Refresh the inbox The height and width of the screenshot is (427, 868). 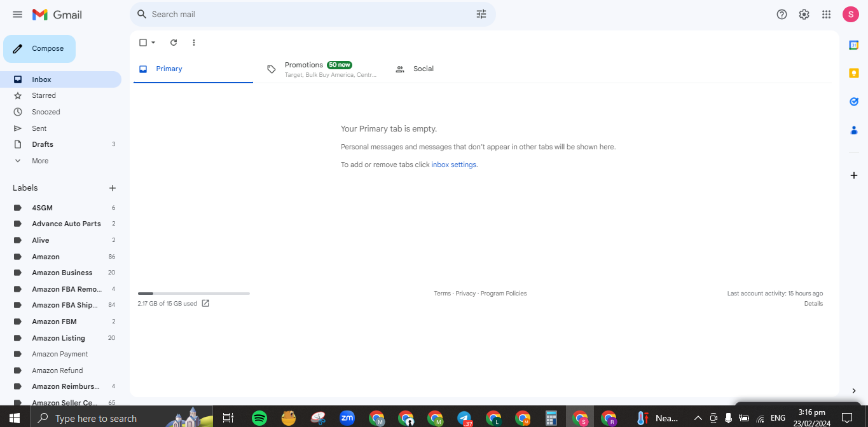[x=174, y=43]
